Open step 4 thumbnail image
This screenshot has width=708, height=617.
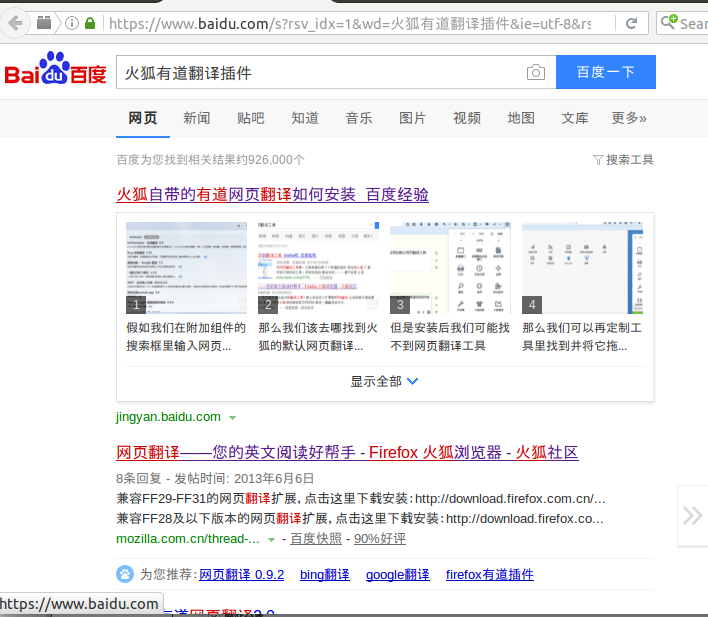[x=582, y=268]
